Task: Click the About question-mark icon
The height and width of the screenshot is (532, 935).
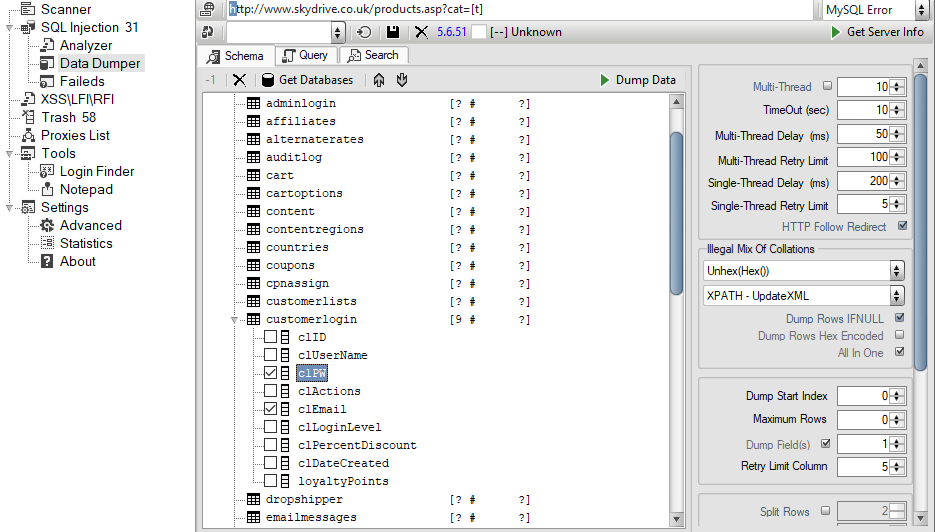Action: coord(47,261)
